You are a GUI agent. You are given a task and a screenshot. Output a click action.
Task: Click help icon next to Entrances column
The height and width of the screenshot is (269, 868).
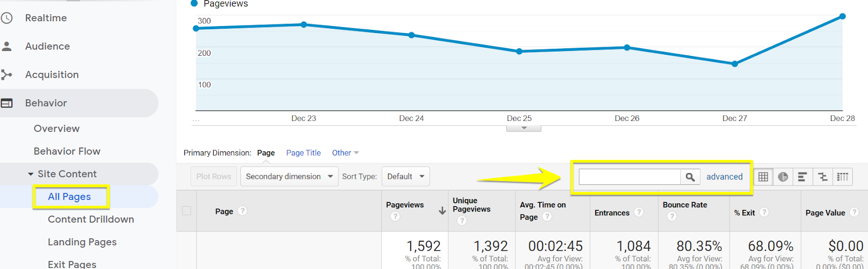pos(639,212)
